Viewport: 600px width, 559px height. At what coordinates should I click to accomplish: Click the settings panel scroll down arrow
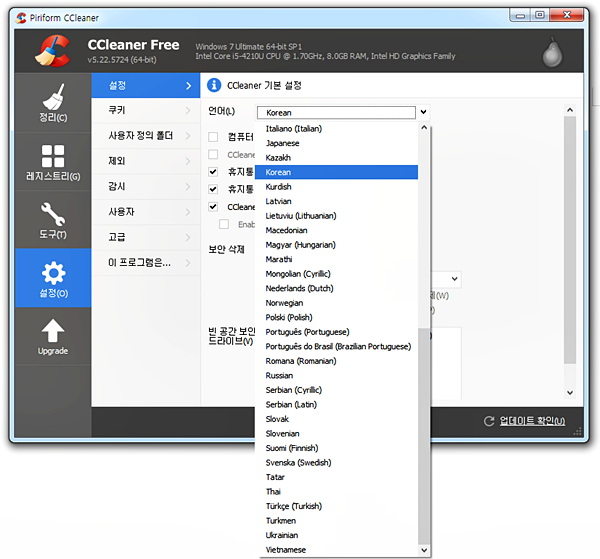point(570,393)
